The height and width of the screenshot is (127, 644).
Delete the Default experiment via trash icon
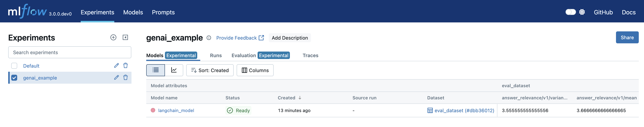[126, 66]
